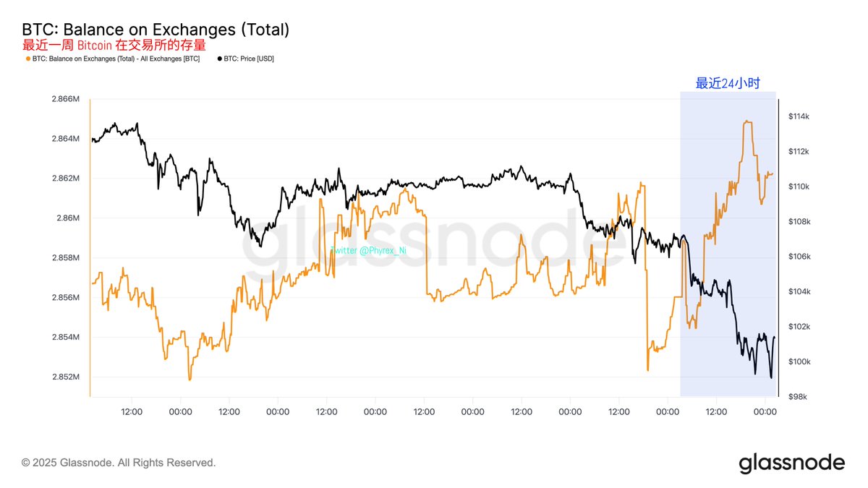Select the "最近24小时" label above the shaded area

pos(728,83)
